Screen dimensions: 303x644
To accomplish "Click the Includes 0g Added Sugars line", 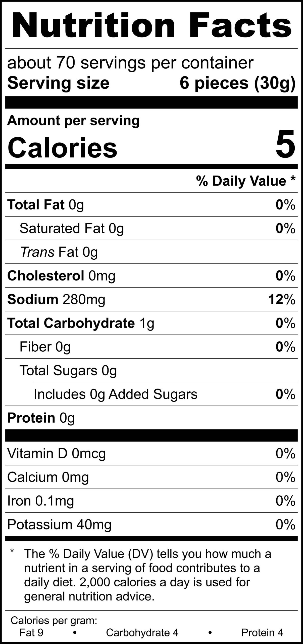I will pos(115,394).
